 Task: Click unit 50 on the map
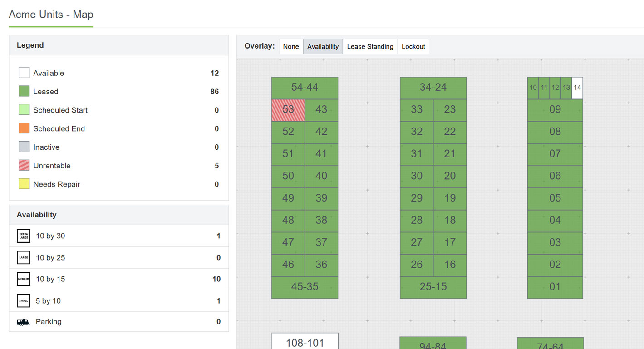point(288,177)
